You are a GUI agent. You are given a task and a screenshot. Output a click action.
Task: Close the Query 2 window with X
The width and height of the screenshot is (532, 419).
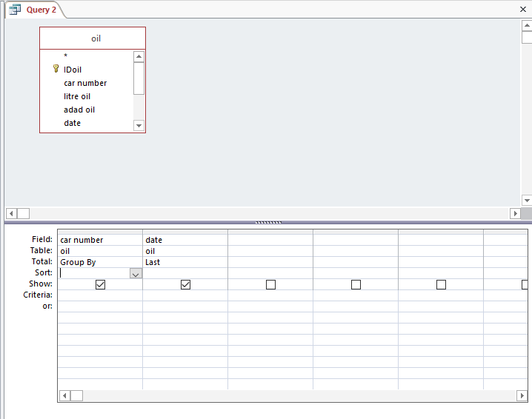pyautogui.click(x=522, y=10)
